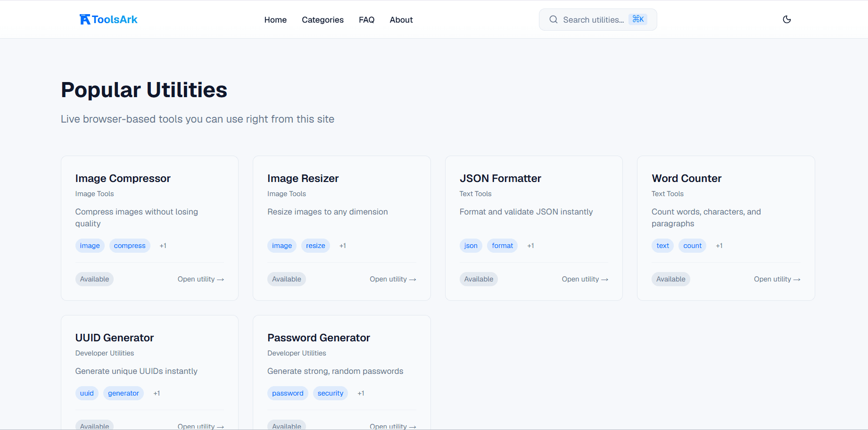Expand +1 tags on JSON Formatter card

click(x=530, y=246)
